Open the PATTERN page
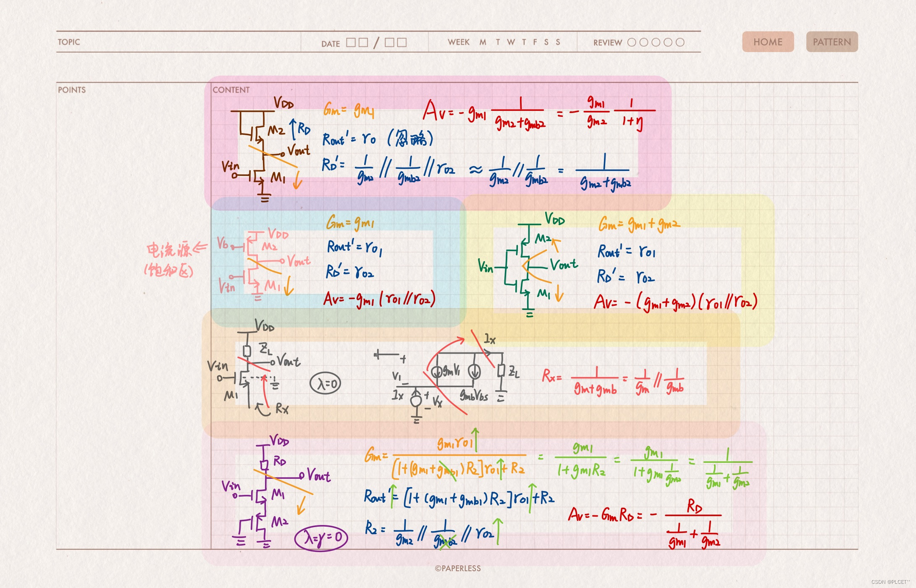916x588 pixels. [831, 42]
